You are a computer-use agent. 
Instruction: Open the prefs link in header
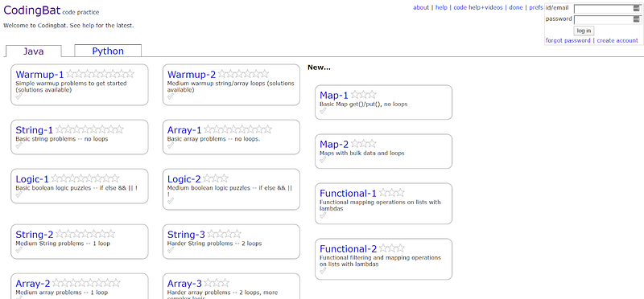(536, 7)
